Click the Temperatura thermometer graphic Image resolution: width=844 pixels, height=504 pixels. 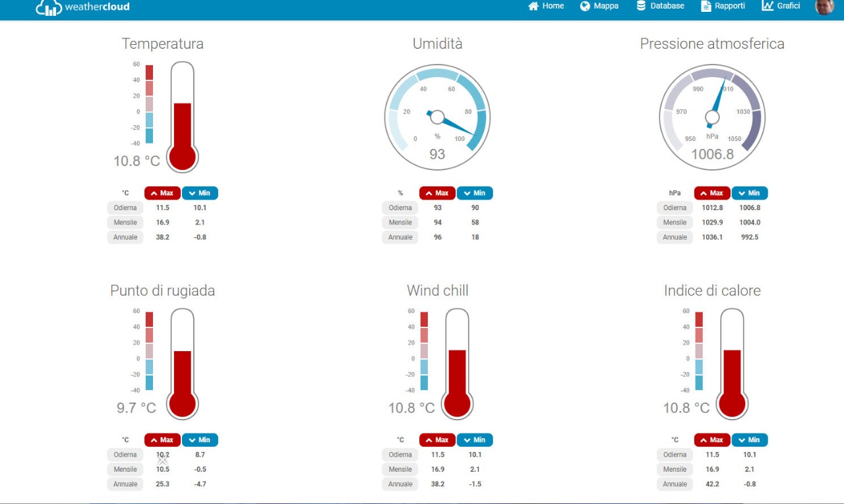click(182, 117)
